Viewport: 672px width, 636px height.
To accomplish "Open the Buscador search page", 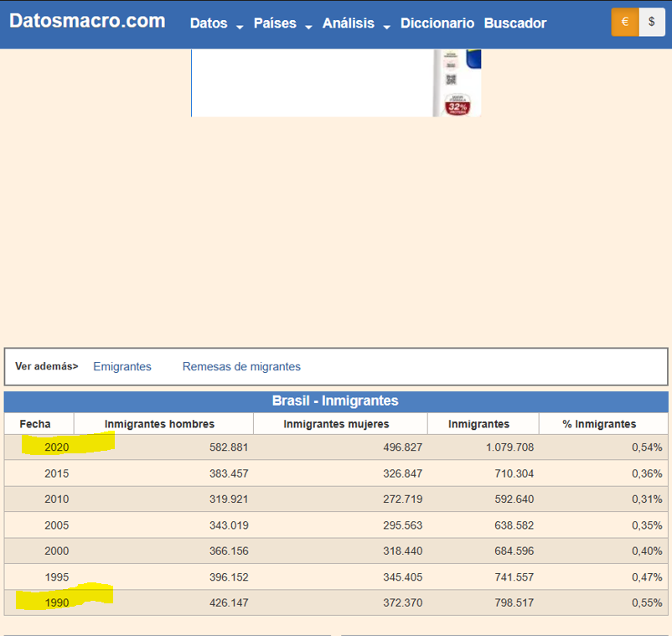I will (514, 23).
